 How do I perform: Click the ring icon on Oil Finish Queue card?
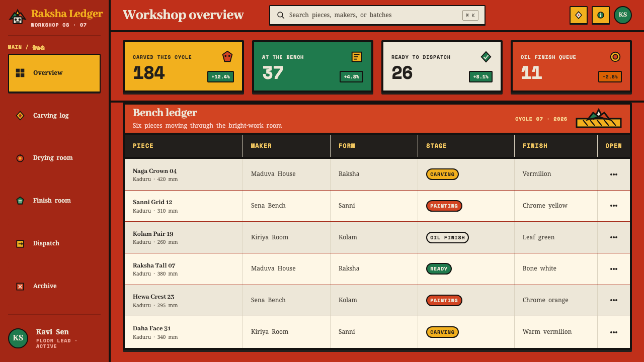coord(615,57)
